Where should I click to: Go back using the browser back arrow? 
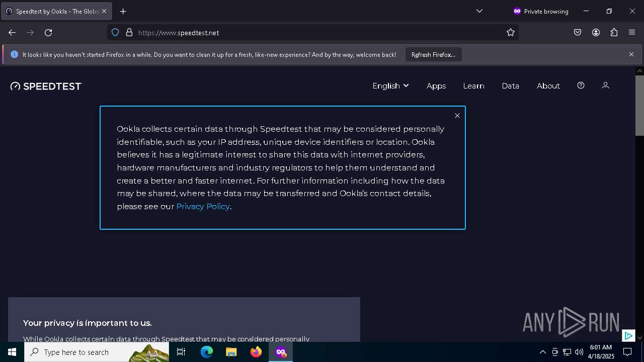pyautogui.click(x=12, y=33)
